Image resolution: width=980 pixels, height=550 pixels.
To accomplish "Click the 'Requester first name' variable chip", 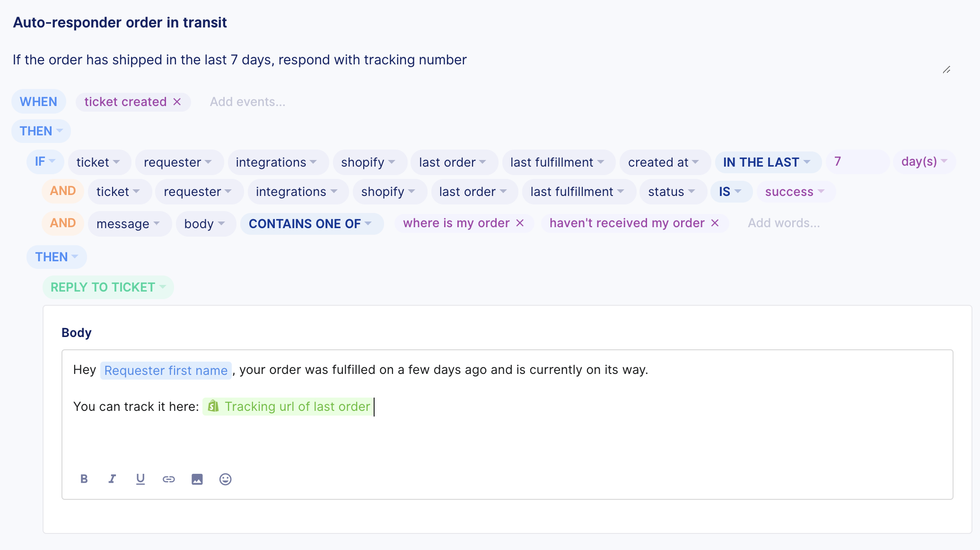I will 166,370.
